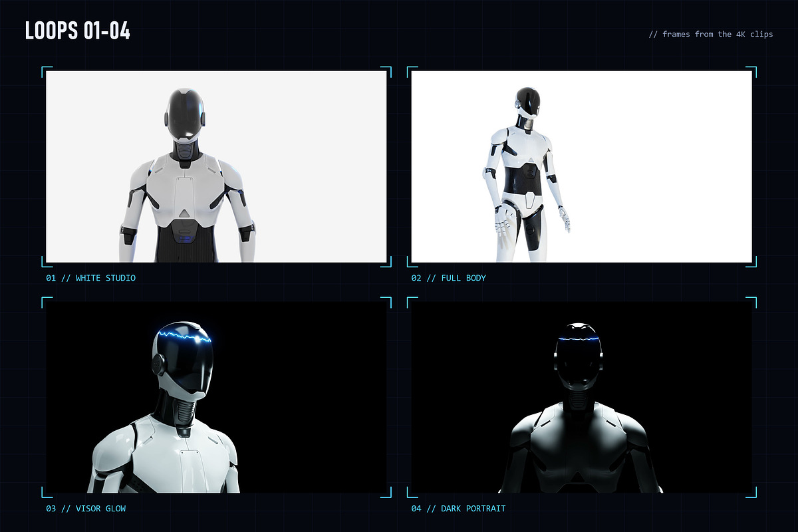
Task: Select the '02 // FULL BODY' caption
Action: click(449, 278)
